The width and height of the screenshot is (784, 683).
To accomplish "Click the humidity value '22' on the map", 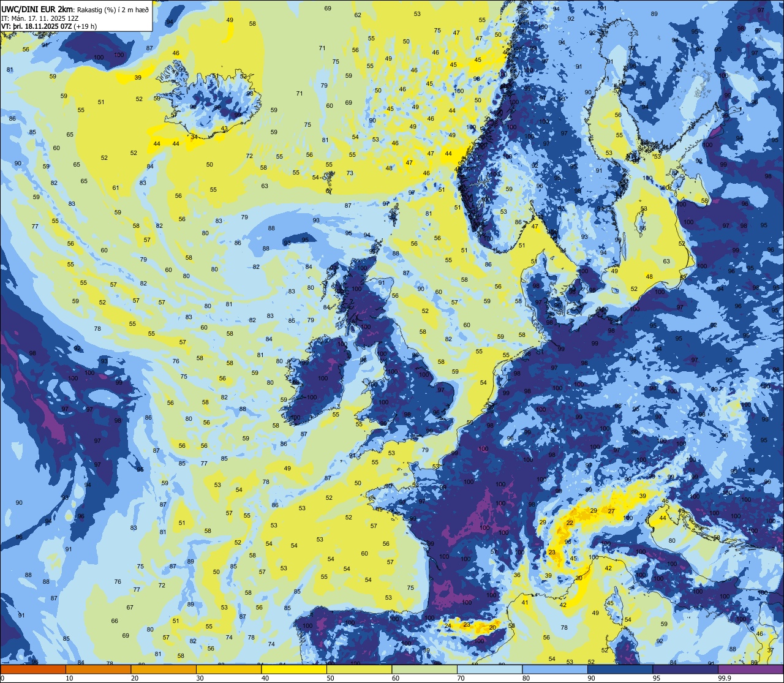I will click(x=570, y=523).
